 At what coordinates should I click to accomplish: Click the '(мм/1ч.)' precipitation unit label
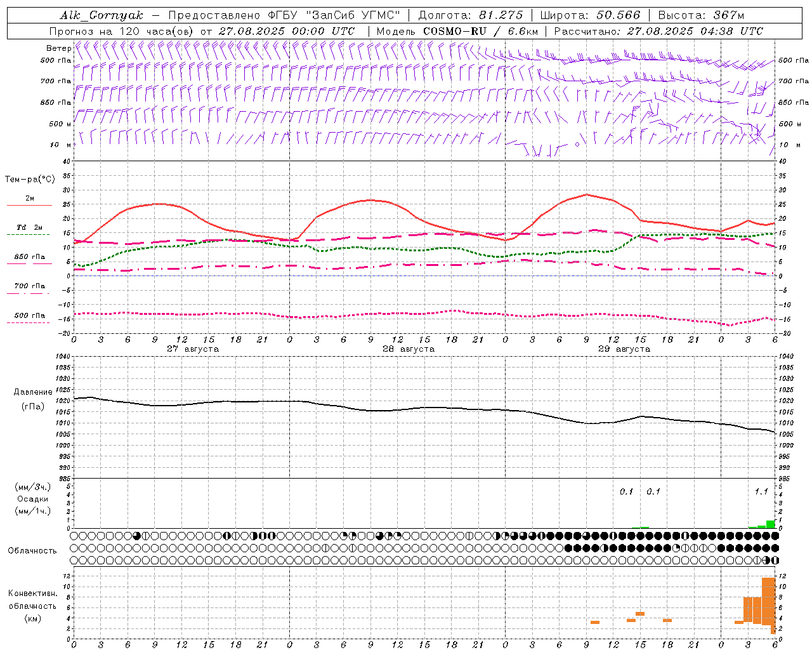point(33,511)
